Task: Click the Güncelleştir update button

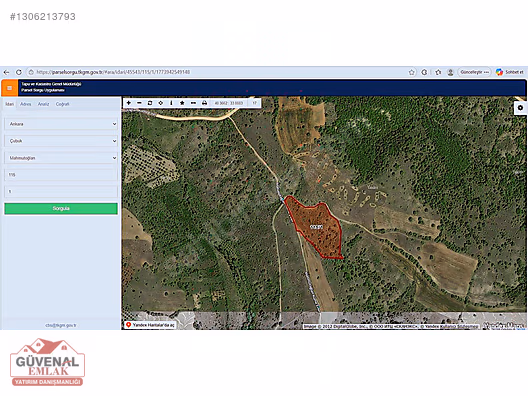Action: click(474, 72)
